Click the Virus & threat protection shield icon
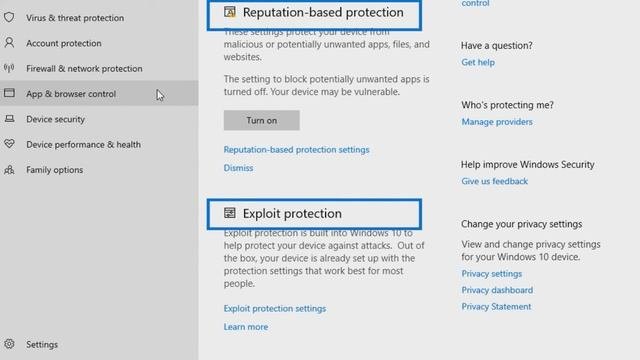640x360 pixels. pos(9,18)
